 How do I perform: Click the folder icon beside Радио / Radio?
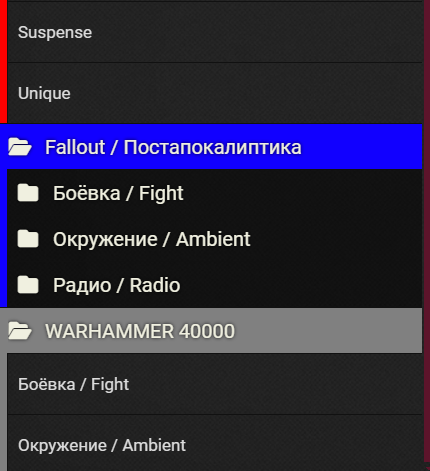point(28,285)
